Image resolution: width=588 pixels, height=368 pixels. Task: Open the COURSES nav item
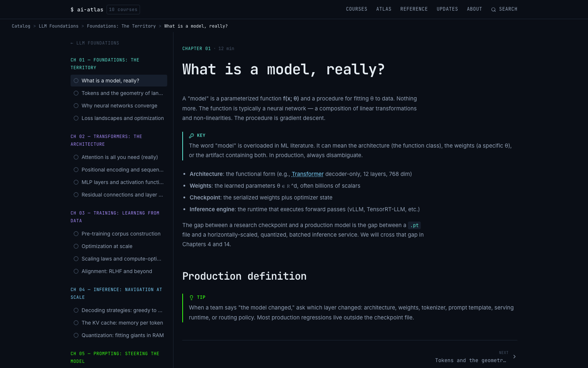(356, 9)
